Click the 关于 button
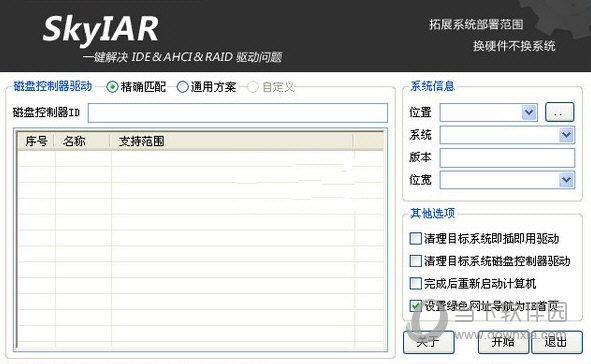 pyautogui.click(x=429, y=342)
